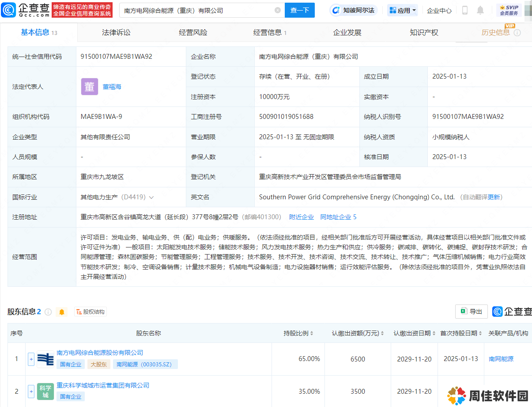Viewport: 532px width, 407px height.
Task: Clear the search box with the X icon
Action: 277,10
